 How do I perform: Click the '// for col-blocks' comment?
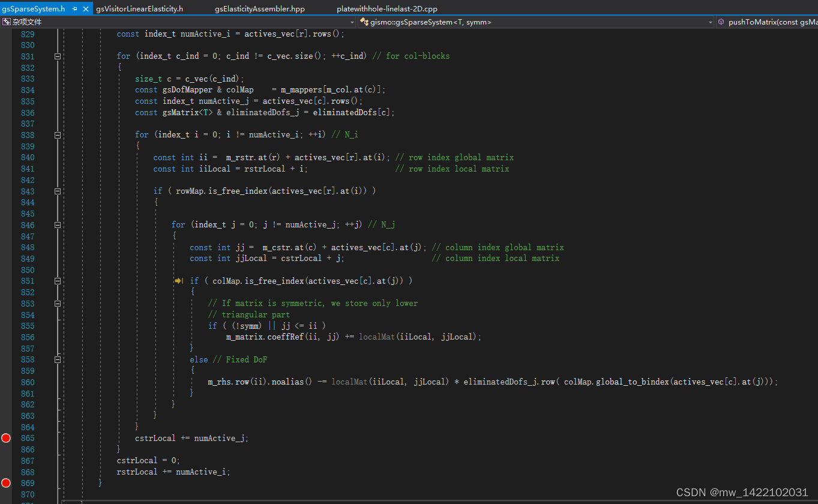[x=411, y=56]
